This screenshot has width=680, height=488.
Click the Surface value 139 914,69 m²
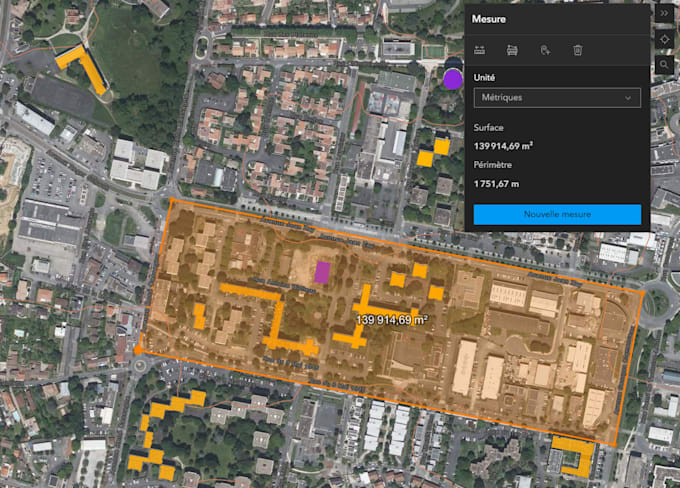(503, 146)
